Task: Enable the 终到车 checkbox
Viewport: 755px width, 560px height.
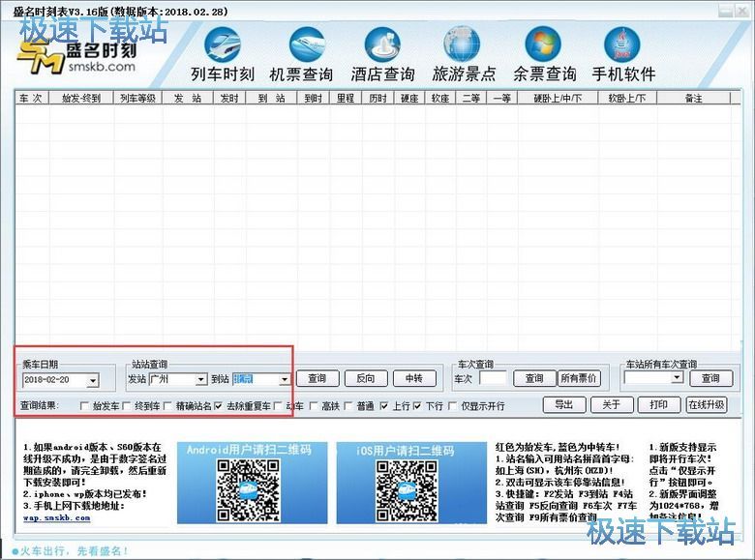Action: (127, 406)
